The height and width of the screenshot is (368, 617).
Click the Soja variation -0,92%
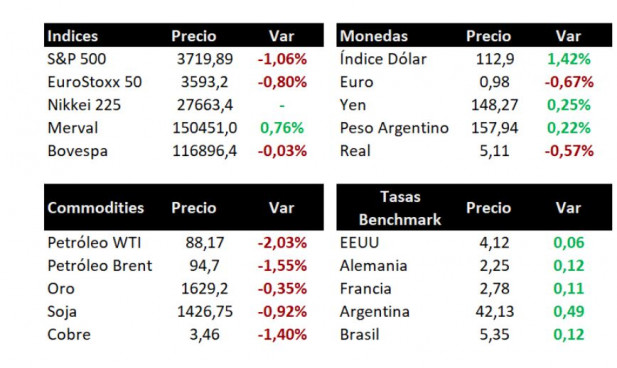[282, 311]
